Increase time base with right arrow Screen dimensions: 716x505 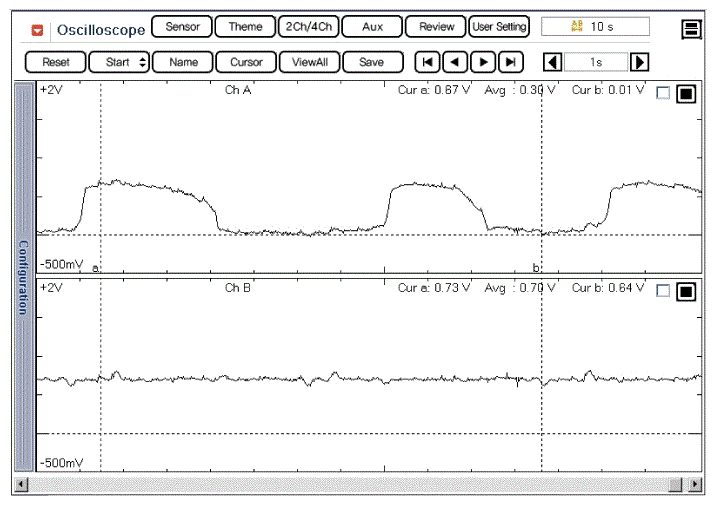[639, 62]
